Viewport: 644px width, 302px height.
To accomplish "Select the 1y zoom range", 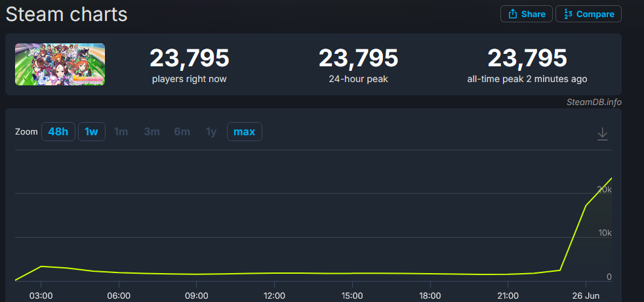I will coord(211,132).
